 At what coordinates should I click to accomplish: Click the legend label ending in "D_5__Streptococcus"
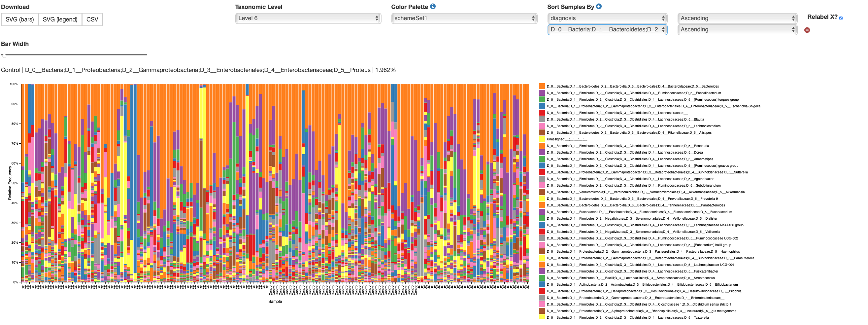(631, 278)
